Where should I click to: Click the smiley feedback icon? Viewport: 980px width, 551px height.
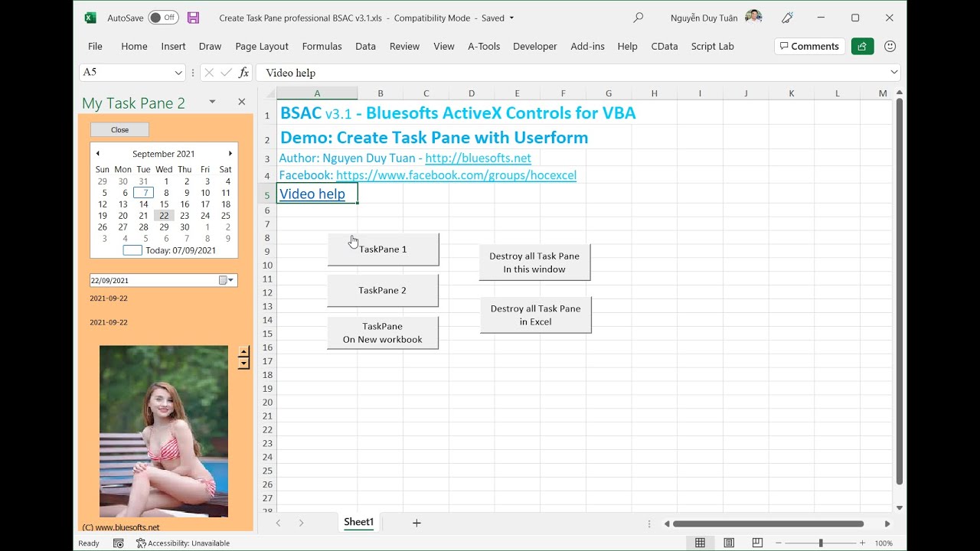tap(890, 46)
